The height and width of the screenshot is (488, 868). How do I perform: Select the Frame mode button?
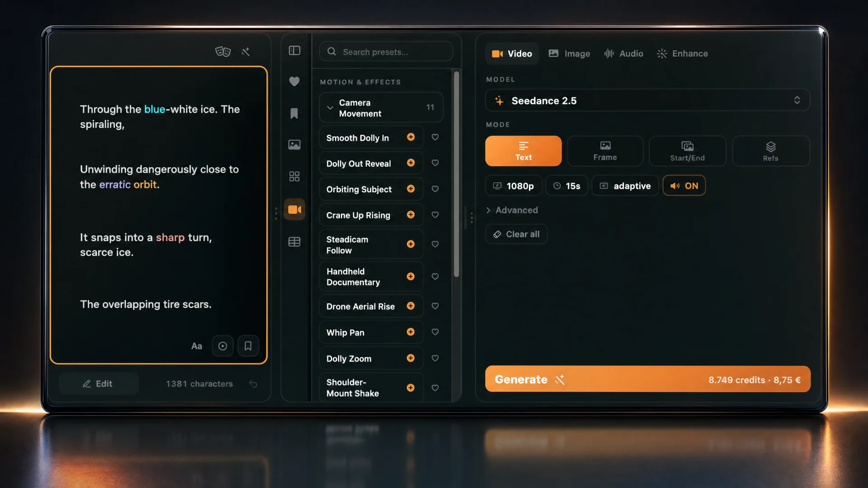605,151
